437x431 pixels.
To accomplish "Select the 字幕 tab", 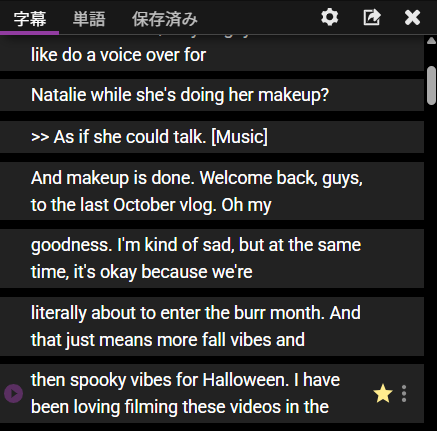I will click(x=30, y=19).
